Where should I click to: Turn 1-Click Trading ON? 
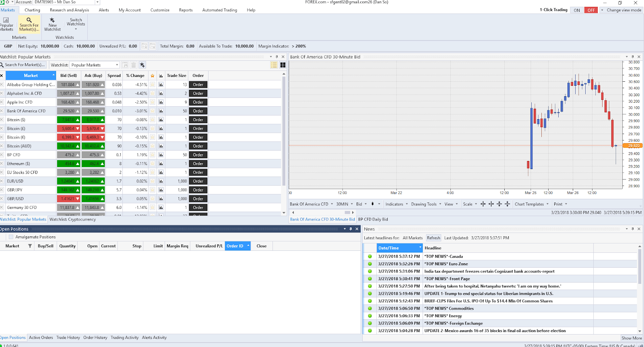[x=577, y=10]
